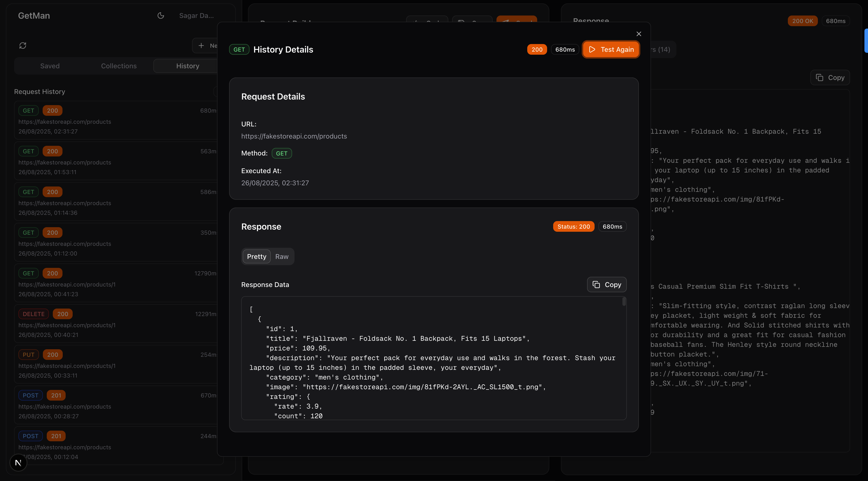Viewport: 868px width, 481px height.
Task: Toggle dark mode moon icon
Action: 161,16
